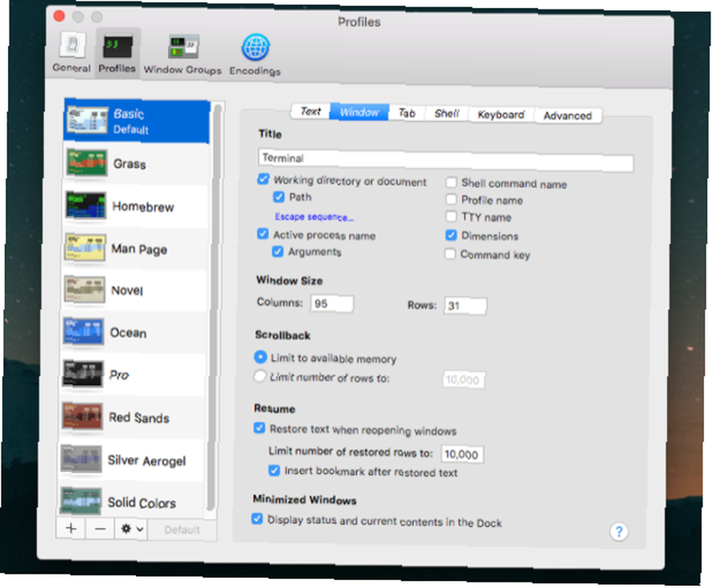
Task: Toggle Active process name checkbox
Action: [x=263, y=233]
